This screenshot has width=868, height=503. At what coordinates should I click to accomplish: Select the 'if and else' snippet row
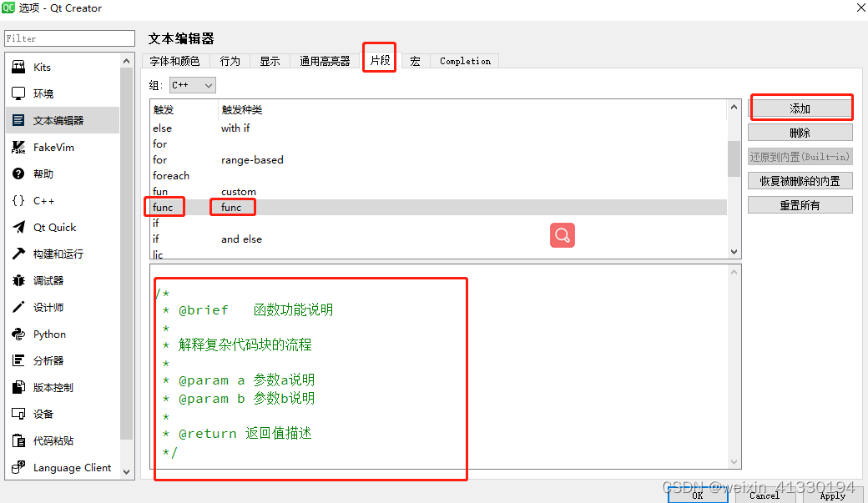[x=438, y=239]
